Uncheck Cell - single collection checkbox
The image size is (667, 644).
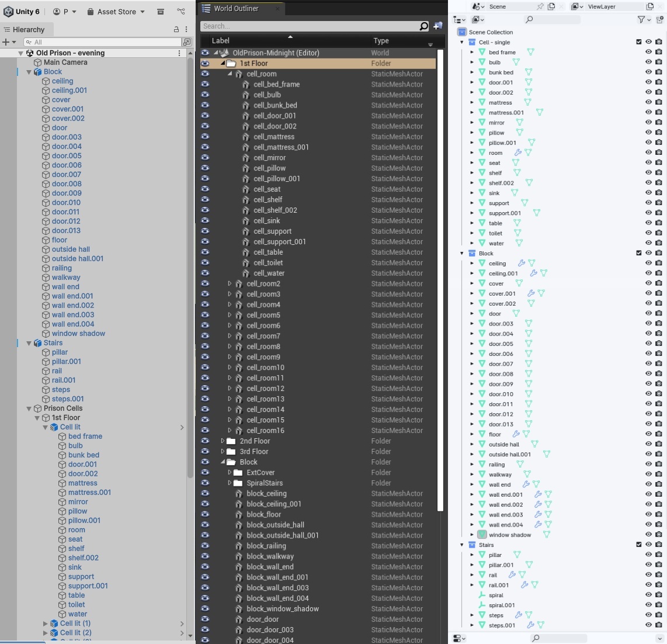[x=638, y=41]
